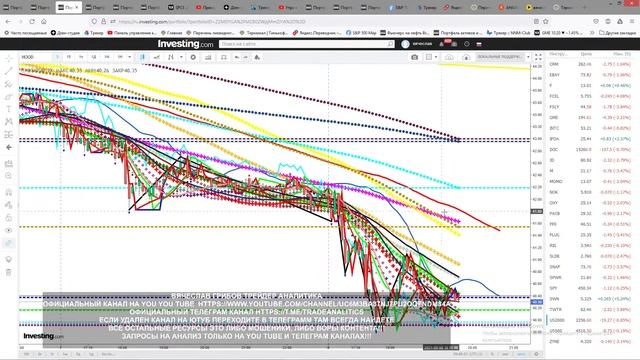Screen dimensions: 640x360
Task: Click the browser address bar URL
Action: point(212,22)
